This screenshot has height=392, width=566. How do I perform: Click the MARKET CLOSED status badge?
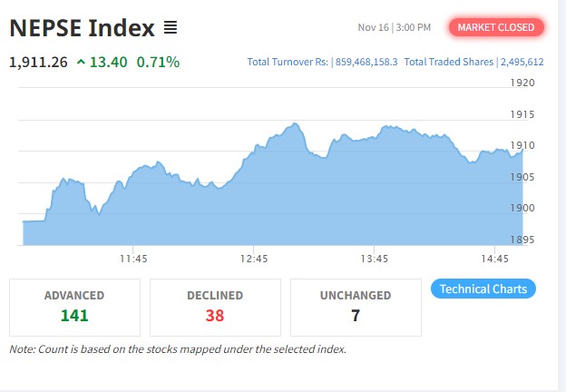496,27
